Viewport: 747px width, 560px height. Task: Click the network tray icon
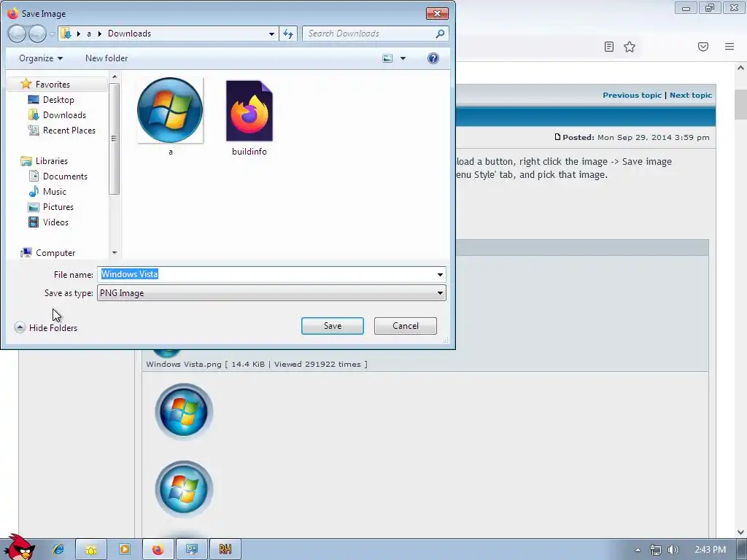656,550
